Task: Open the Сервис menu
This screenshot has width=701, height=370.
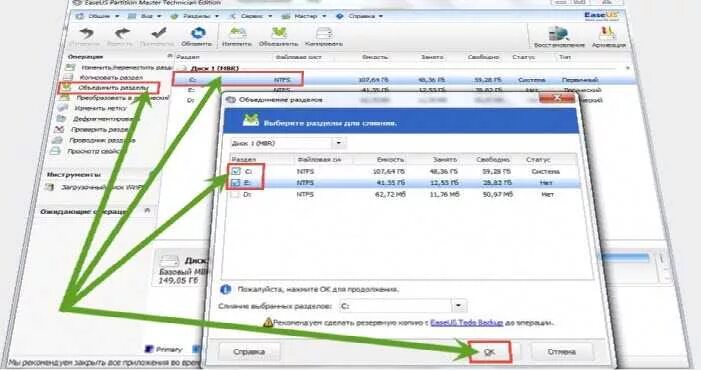Action: point(251,16)
